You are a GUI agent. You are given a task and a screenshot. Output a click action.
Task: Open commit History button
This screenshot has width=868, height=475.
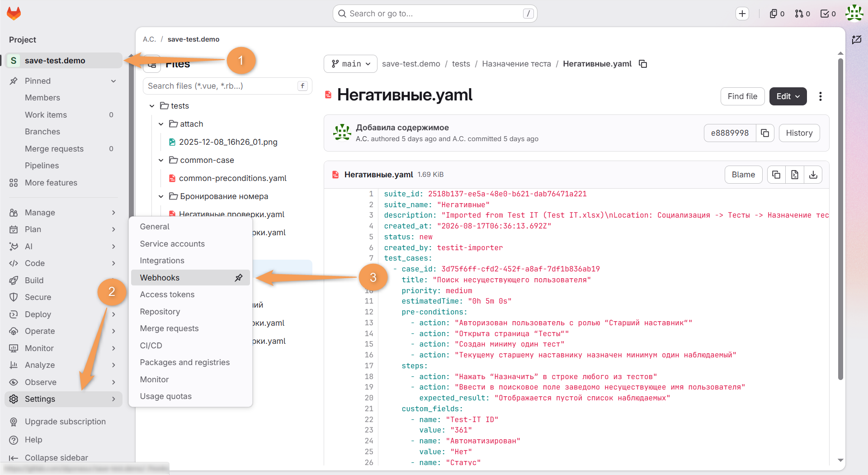pyautogui.click(x=799, y=133)
